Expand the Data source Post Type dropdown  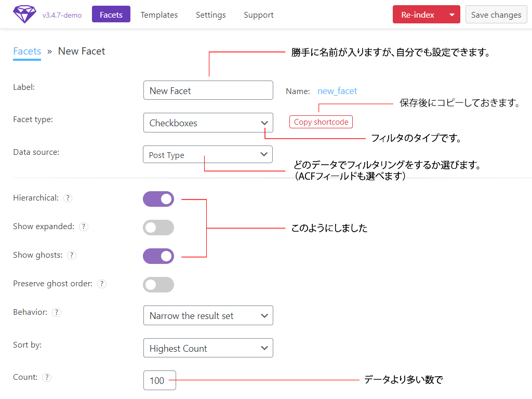208,155
